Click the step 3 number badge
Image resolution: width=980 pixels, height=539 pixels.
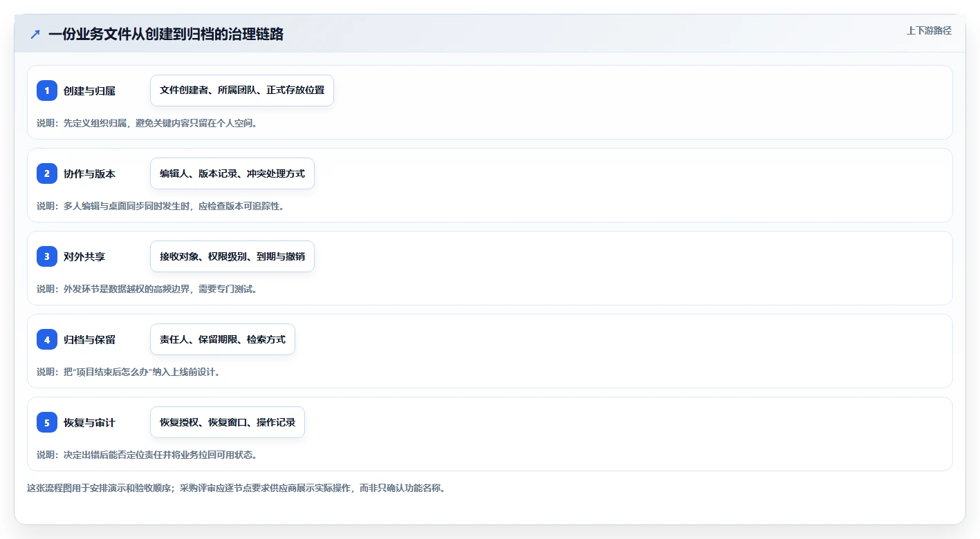pos(47,256)
